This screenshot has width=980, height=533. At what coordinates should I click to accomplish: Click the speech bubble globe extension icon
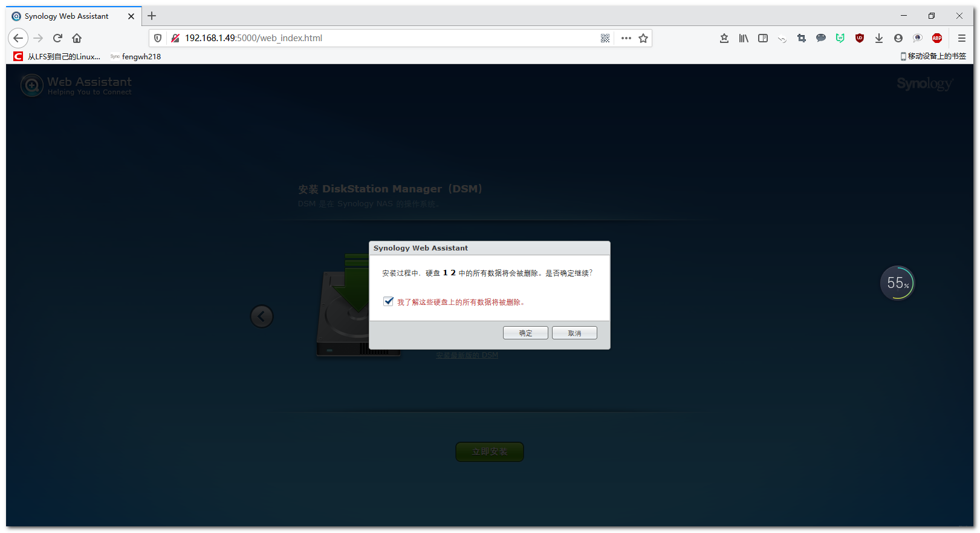(918, 38)
